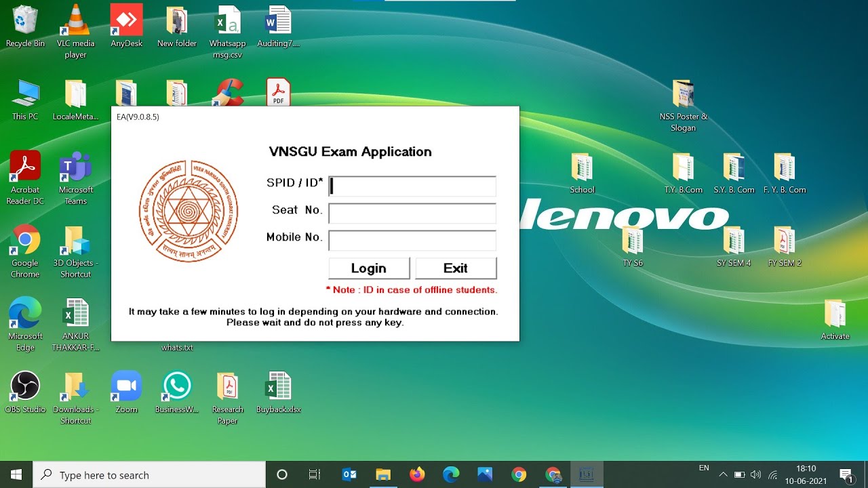Select the Microsoft Edge desktop shortcut
Screen dimensions: 868x488
25,325
